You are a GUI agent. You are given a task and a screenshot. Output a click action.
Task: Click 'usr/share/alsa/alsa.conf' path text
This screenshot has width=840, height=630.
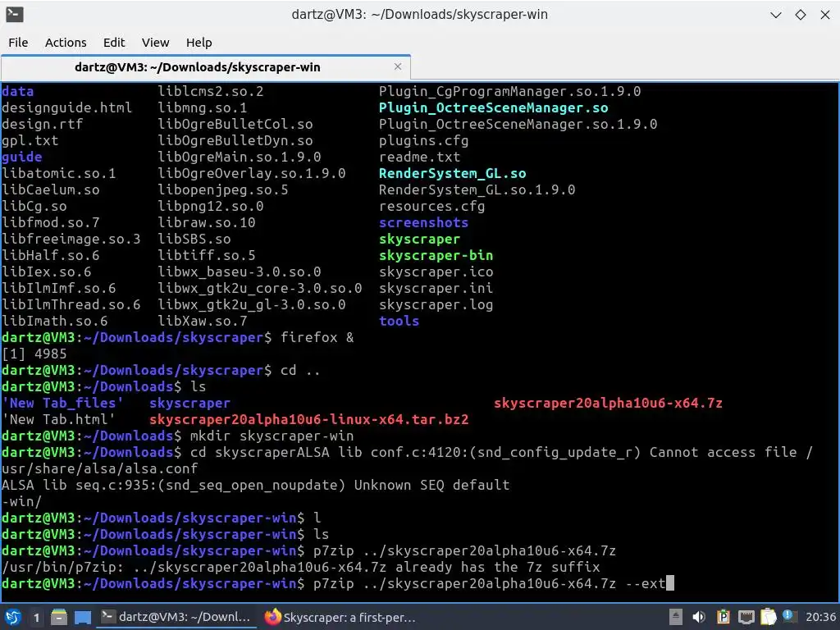pos(99,468)
